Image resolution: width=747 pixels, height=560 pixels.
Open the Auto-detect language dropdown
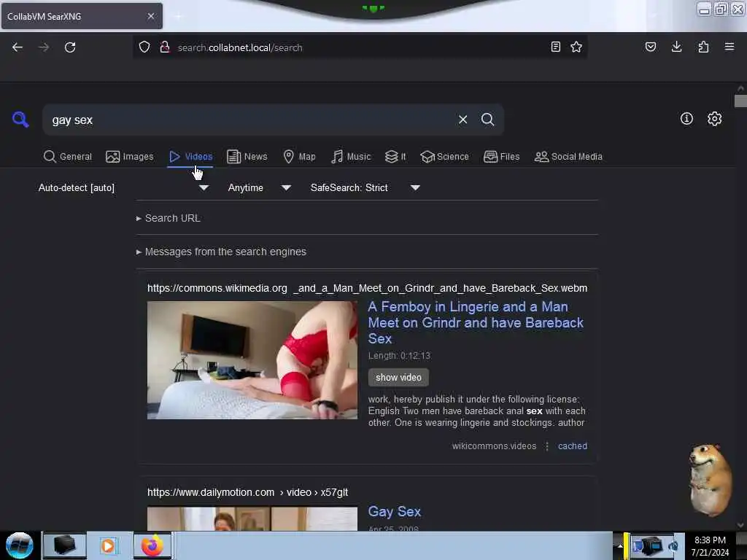[123, 187]
